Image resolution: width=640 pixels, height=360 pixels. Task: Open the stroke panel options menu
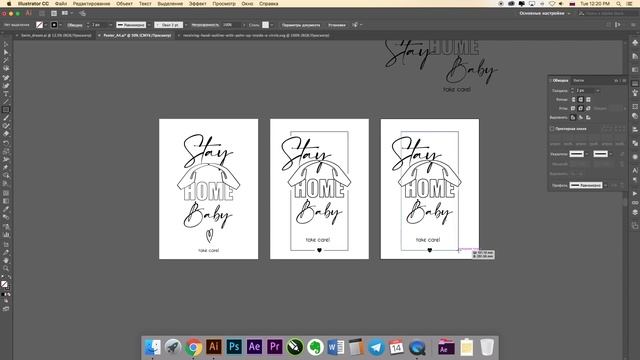624,80
